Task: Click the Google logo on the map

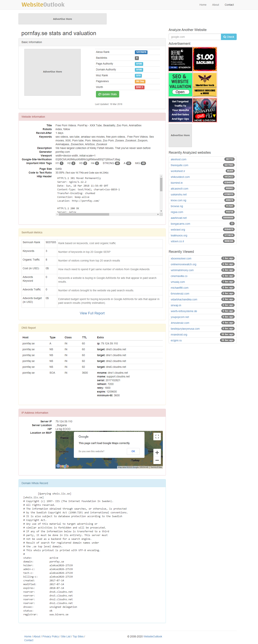Action: click(63, 466)
